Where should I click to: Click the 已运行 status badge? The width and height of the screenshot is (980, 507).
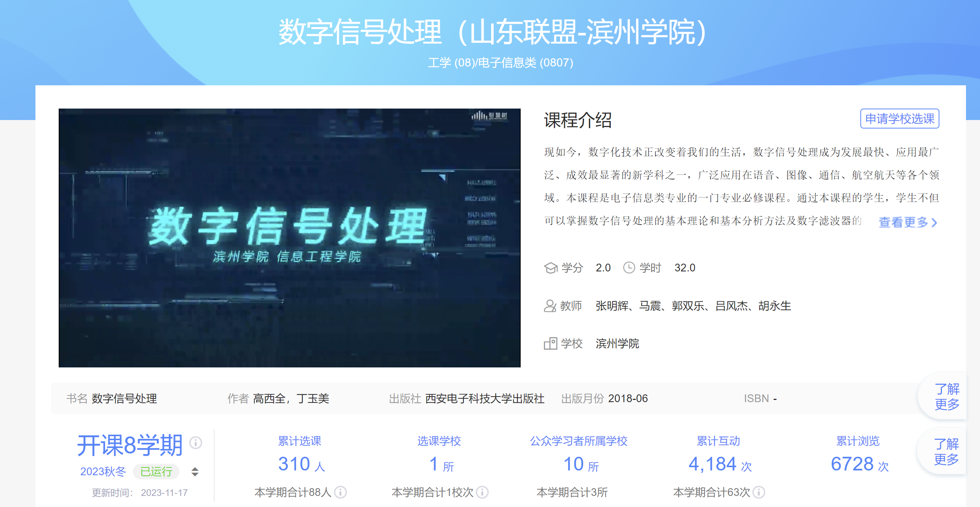[156, 472]
